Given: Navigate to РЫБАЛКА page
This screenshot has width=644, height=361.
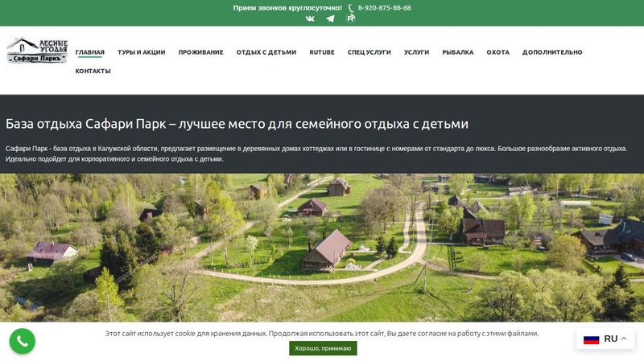Looking at the screenshot, I should coord(458,52).
